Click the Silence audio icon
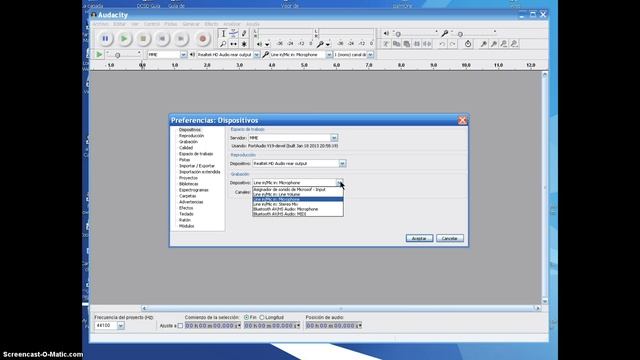 [427, 44]
